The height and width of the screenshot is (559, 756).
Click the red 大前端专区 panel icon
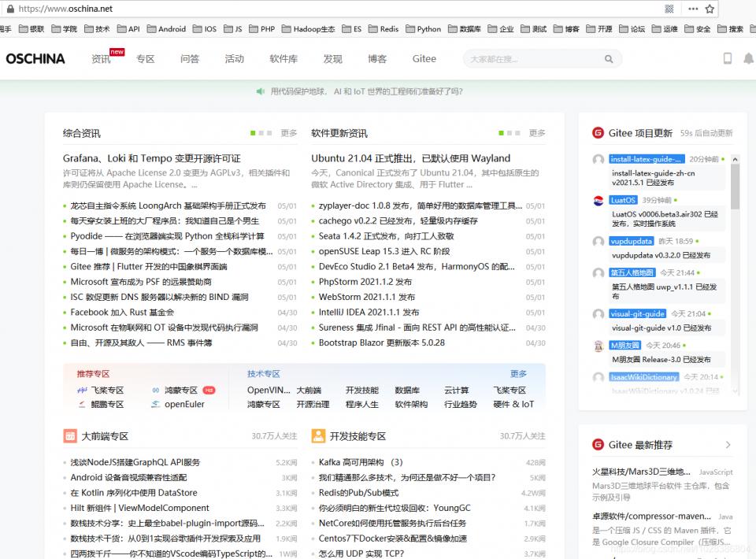[70, 435]
